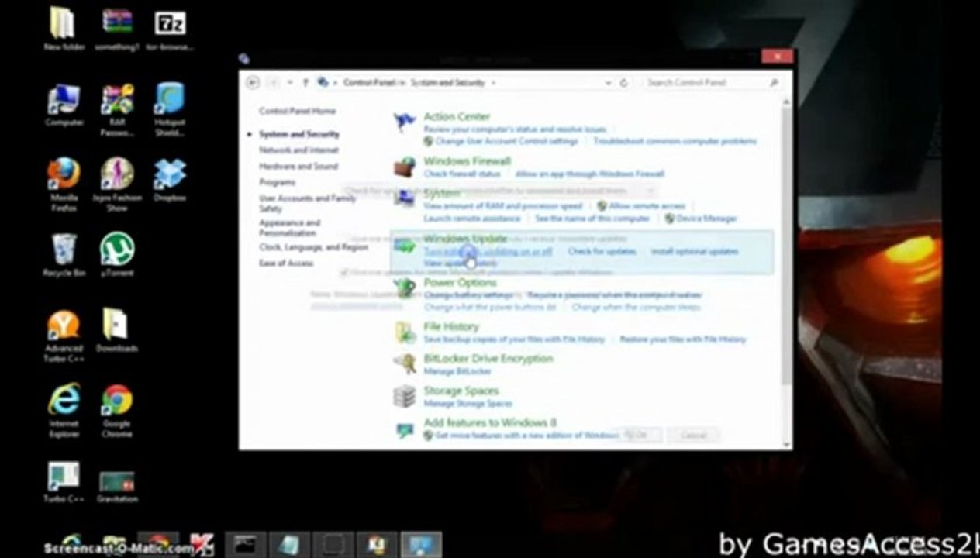The height and width of the screenshot is (558, 980).
Task: Open Allow remote access link
Action: [647, 206]
